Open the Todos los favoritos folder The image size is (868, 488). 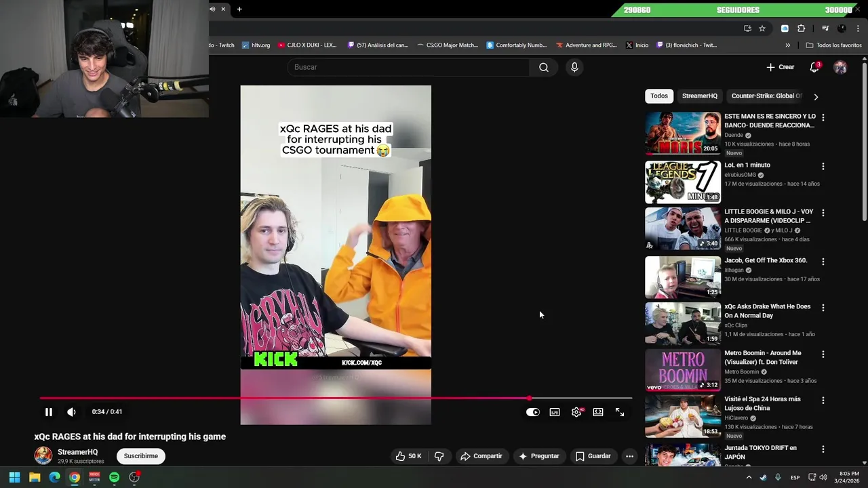pyautogui.click(x=833, y=45)
